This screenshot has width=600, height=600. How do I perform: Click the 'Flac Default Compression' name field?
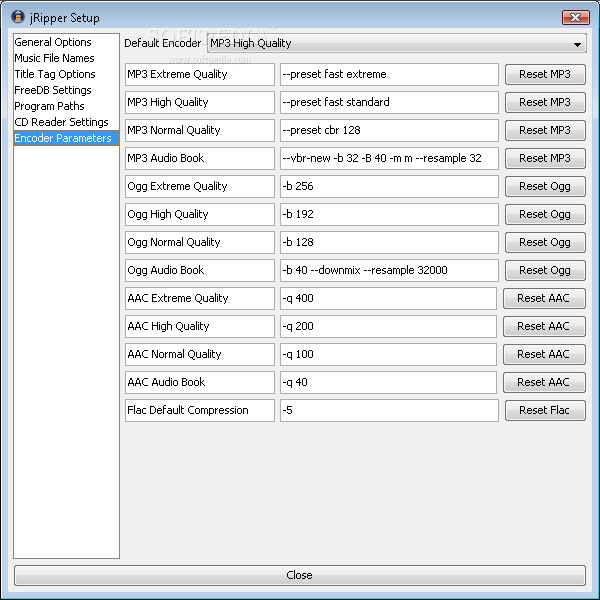coord(200,410)
